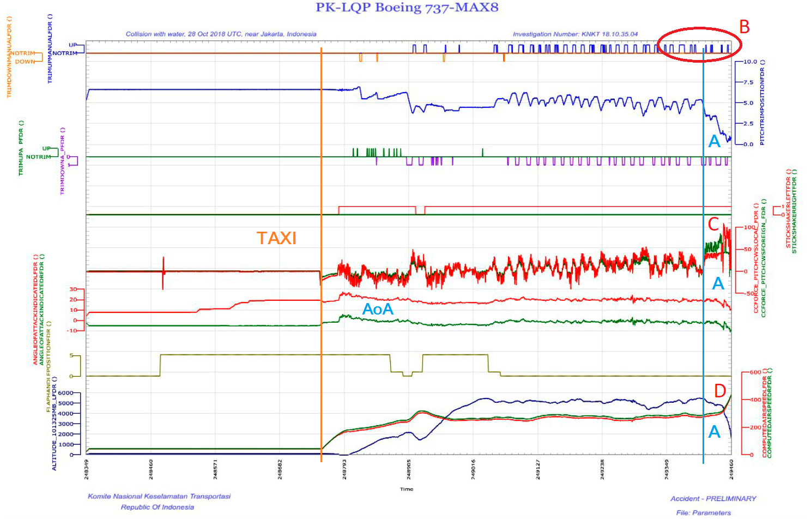Click the 200 airspeed scale value

point(755,427)
